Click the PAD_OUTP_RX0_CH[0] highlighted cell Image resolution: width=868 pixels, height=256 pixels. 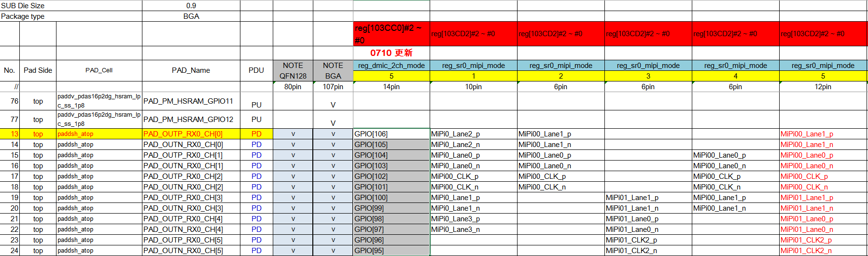click(x=191, y=134)
